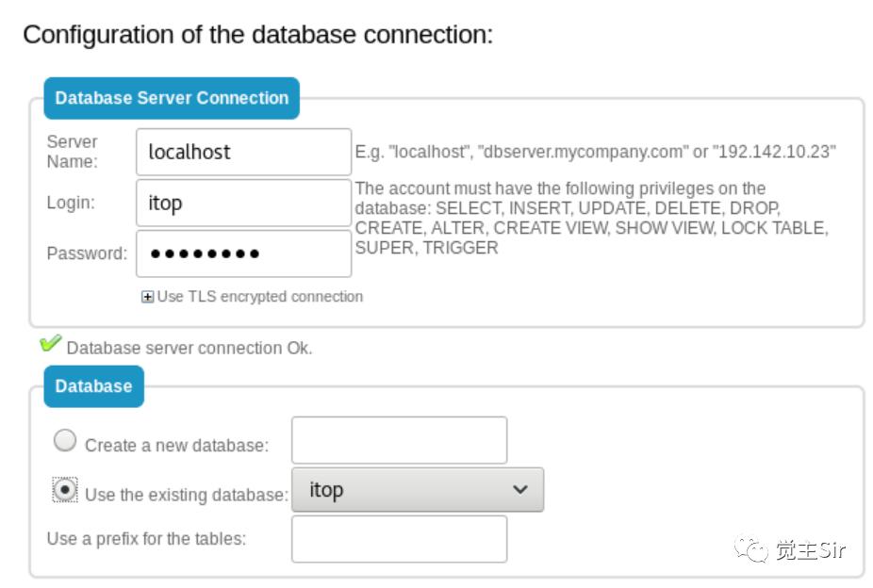Viewport: 873px width, 588px height.
Task: Expand the Use TLS encrypted connection settings
Action: pos(148,296)
